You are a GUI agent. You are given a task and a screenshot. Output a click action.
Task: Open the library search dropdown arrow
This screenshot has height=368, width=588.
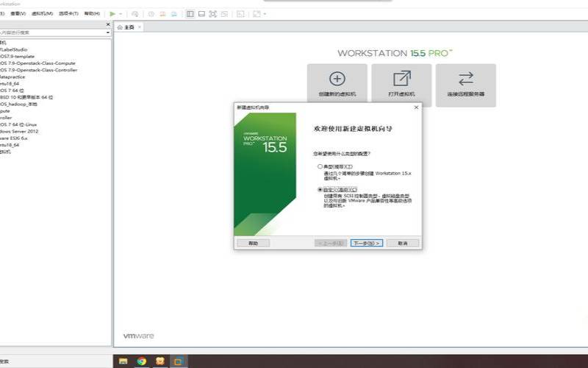pyautogui.click(x=107, y=32)
